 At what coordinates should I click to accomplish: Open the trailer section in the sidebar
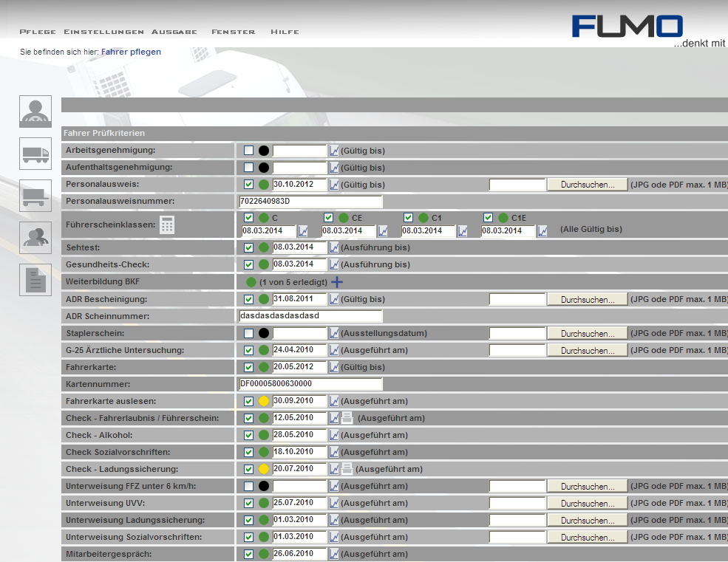(x=35, y=196)
